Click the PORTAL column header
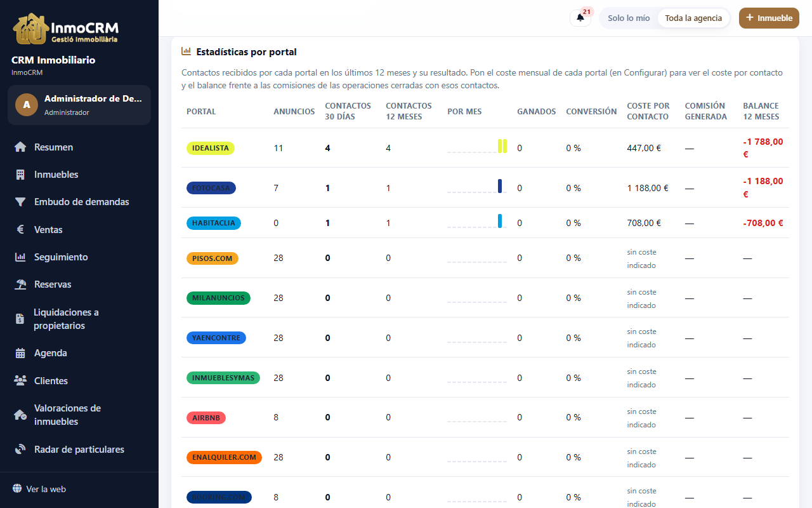Image resolution: width=812 pixels, height=508 pixels. 201,112
